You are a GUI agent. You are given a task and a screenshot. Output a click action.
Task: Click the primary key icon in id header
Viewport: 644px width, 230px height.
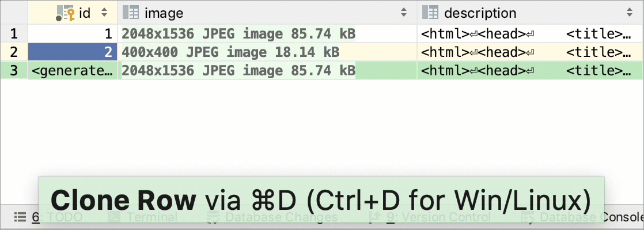point(65,14)
